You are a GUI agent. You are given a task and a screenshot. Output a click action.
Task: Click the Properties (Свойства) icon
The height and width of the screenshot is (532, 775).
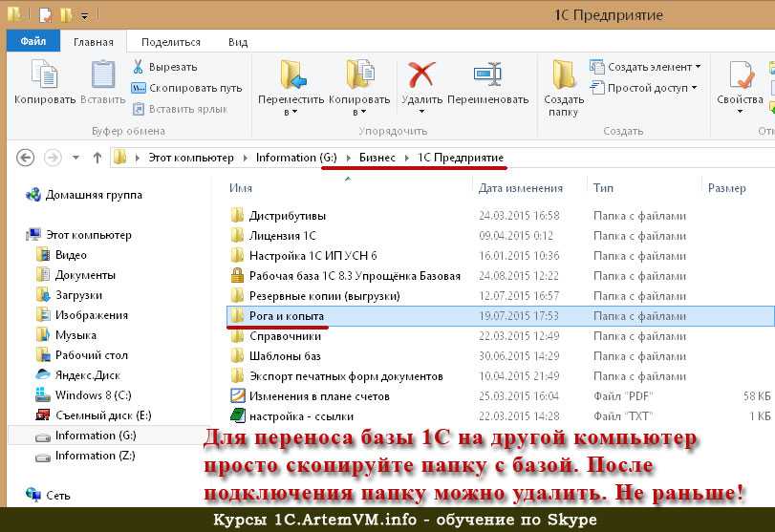tap(740, 75)
